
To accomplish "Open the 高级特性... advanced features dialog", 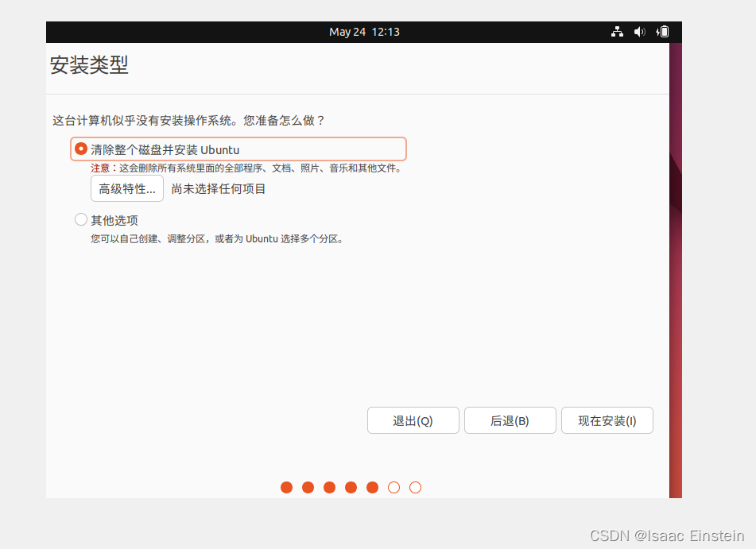I will coord(127,189).
